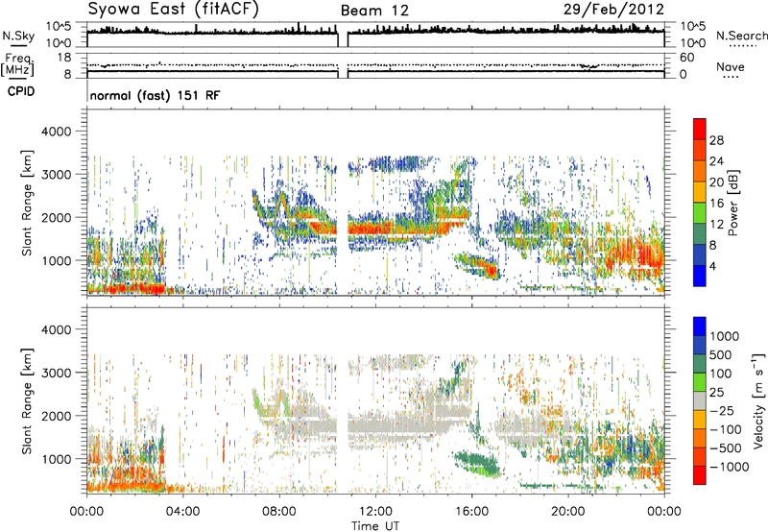Image resolution: width=768 pixels, height=532 pixels.
Task: Pick the blue bottom segment of power colorbar
Action: [700, 276]
